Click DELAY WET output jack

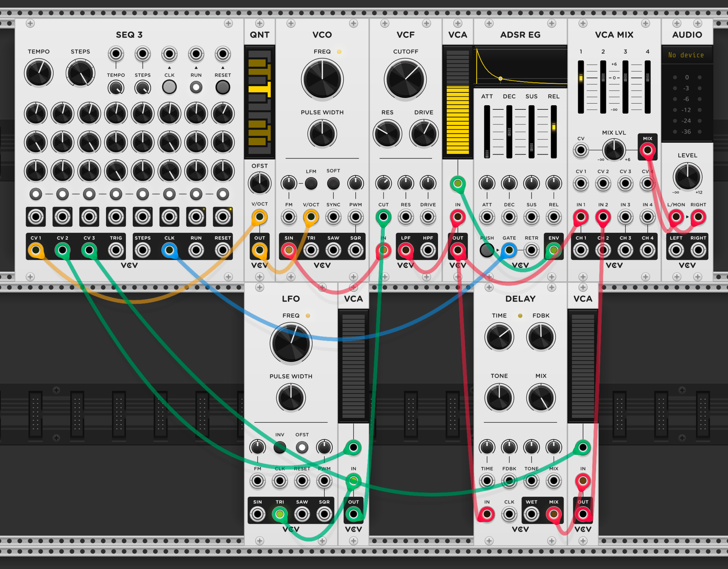(531, 514)
